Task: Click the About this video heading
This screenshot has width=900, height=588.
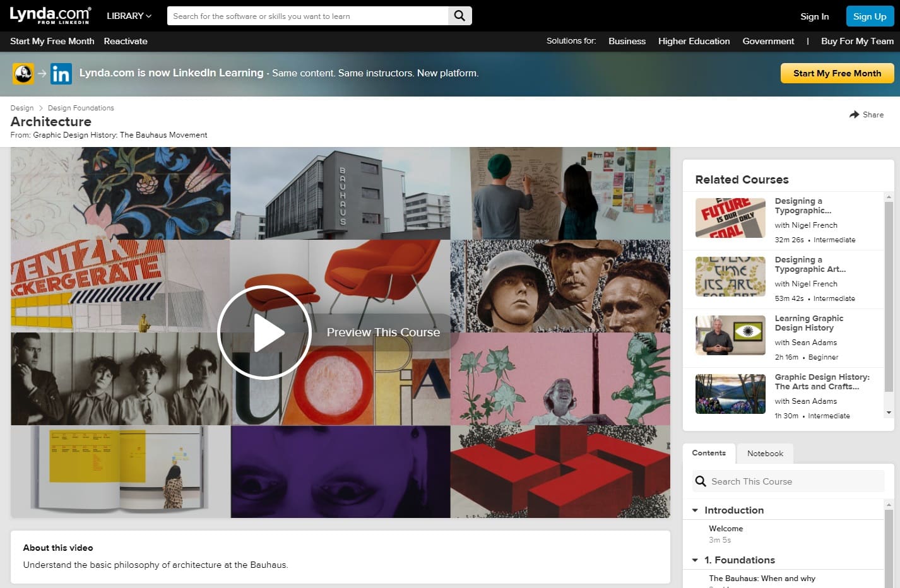Action: click(58, 548)
